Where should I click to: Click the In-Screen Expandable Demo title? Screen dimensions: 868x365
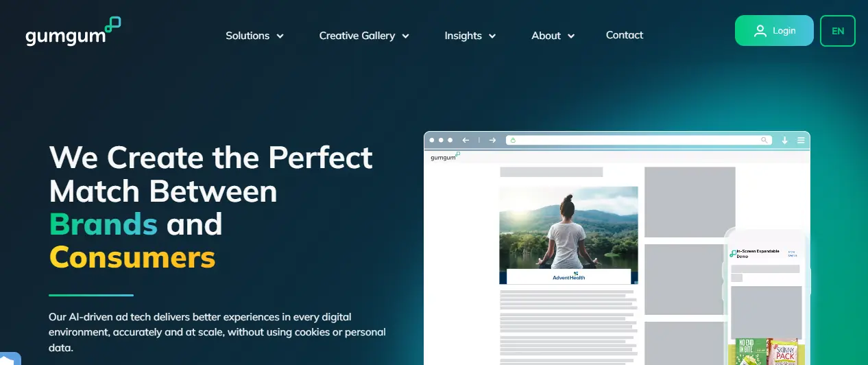[758, 253]
